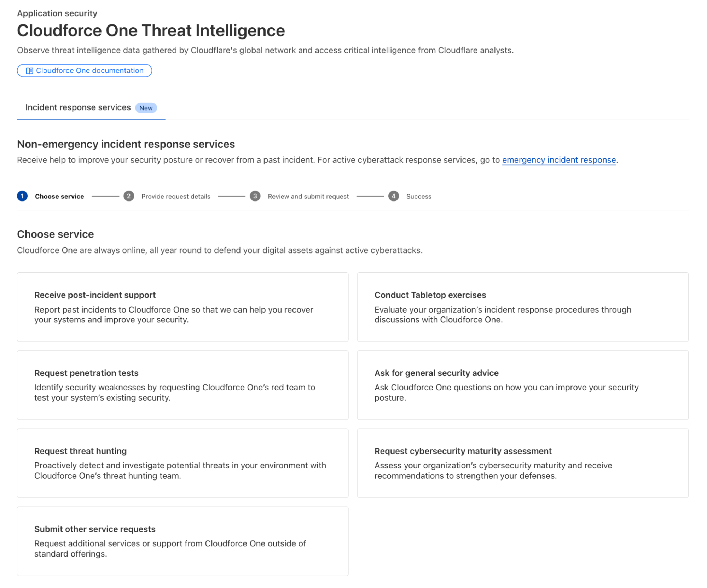Jump to Review and submit request step
This screenshot has width=707, height=588.
(x=308, y=196)
